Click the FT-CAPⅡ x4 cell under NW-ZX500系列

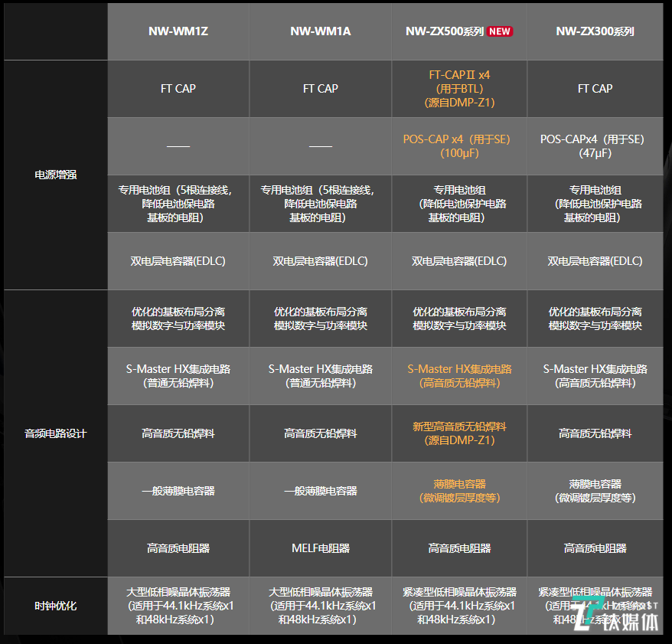pyautogui.click(x=458, y=88)
